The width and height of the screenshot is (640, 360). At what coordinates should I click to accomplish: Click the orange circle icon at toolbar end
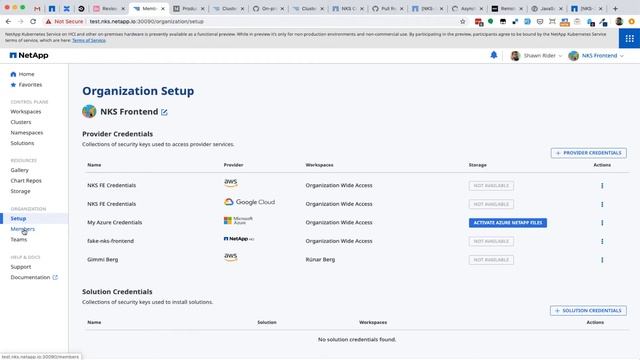click(x=632, y=21)
